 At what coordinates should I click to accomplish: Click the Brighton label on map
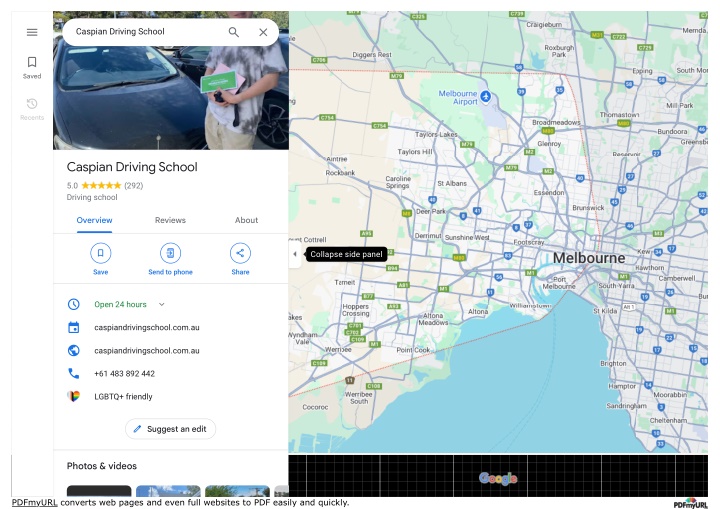coord(613,363)
